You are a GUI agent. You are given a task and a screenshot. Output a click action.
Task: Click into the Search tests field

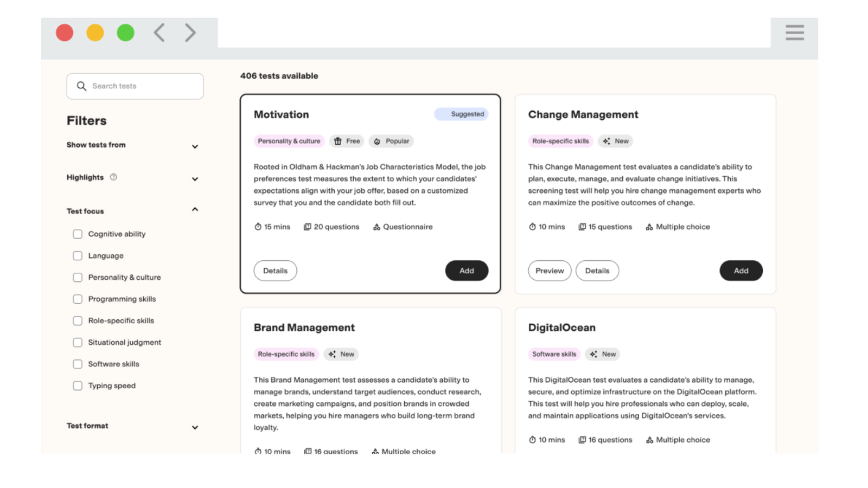click(135, 86)
